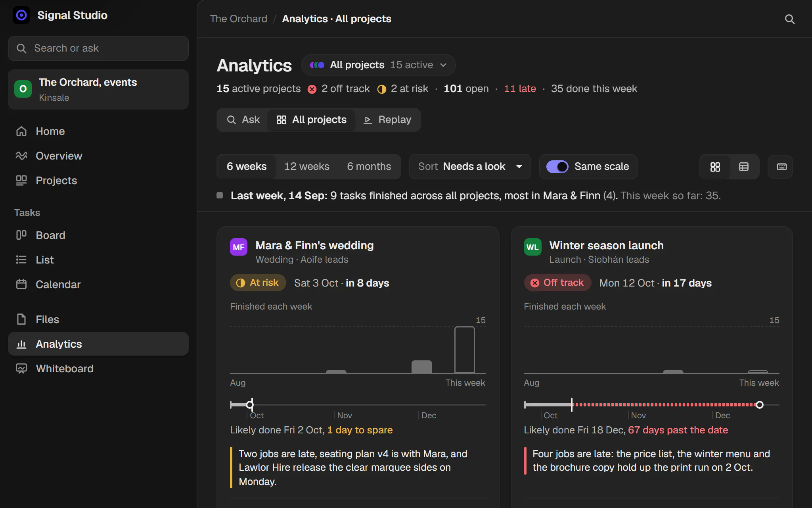Toggle the Same scale switch
812x508 pixels.
pos(557,167)
